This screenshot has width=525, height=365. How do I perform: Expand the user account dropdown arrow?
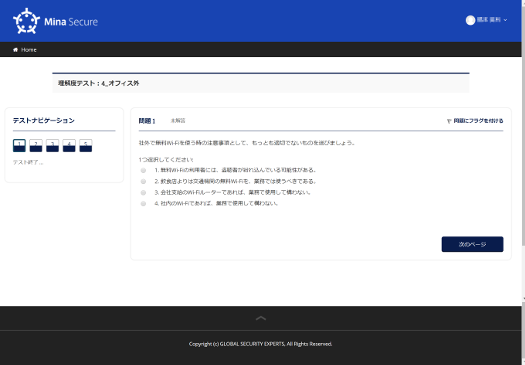505,20
